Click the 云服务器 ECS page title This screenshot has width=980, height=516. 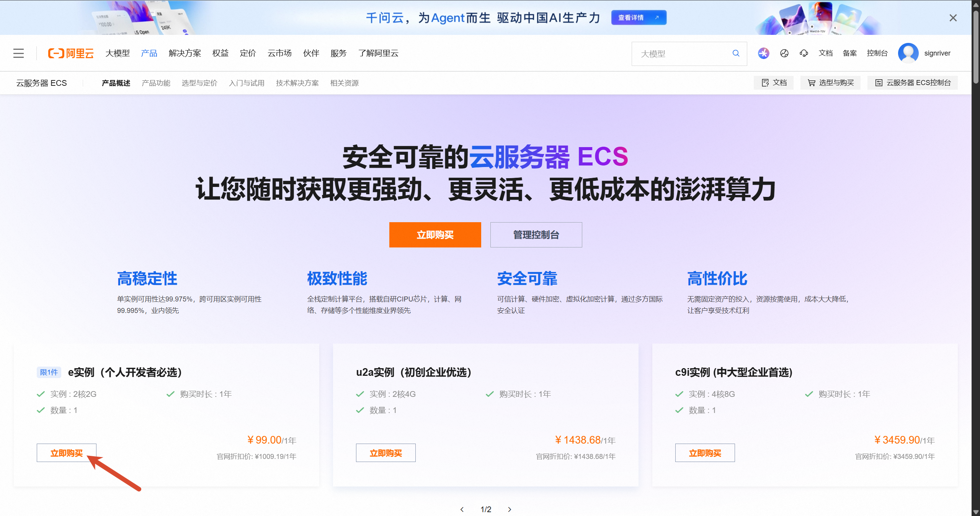click(41, 83)
